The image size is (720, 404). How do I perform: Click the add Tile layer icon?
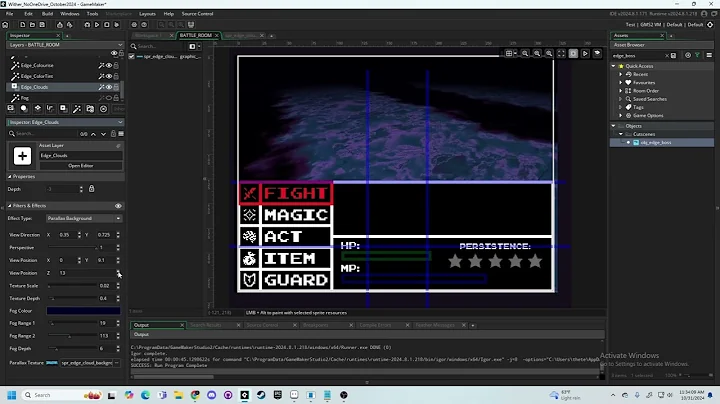click(x=37, y=108)
